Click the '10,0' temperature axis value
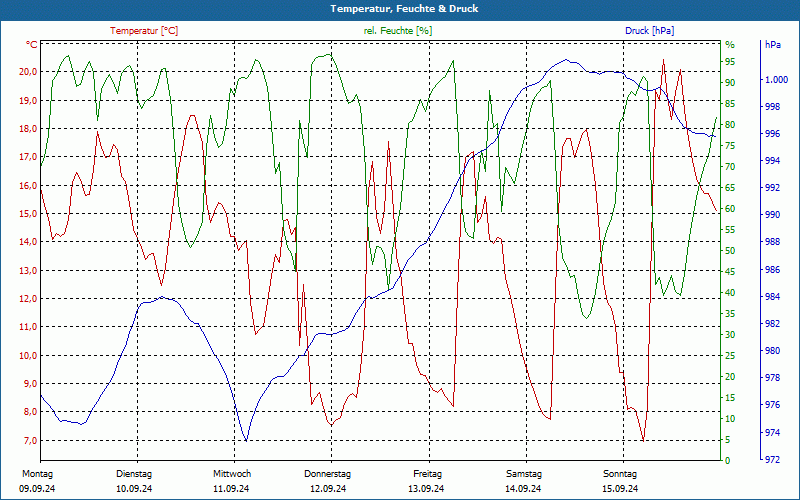Screen dimensions: 800x500 coord(28,356)
